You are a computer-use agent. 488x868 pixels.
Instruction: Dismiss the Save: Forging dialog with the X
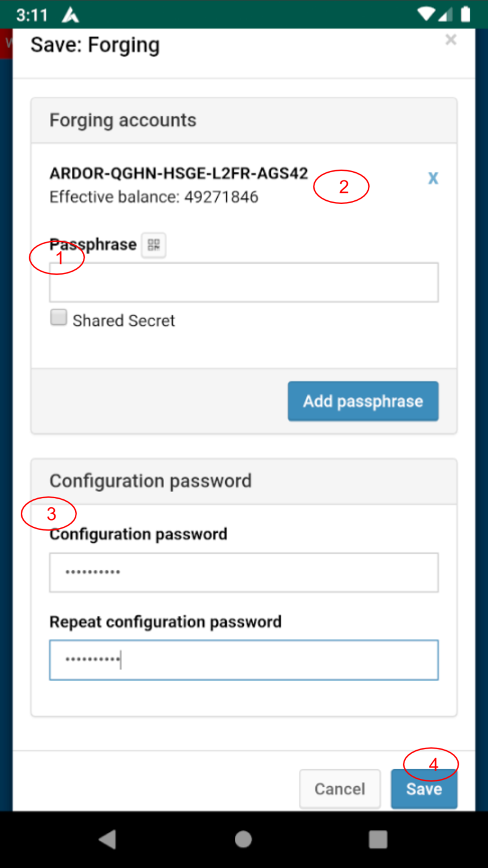point(451,39)
